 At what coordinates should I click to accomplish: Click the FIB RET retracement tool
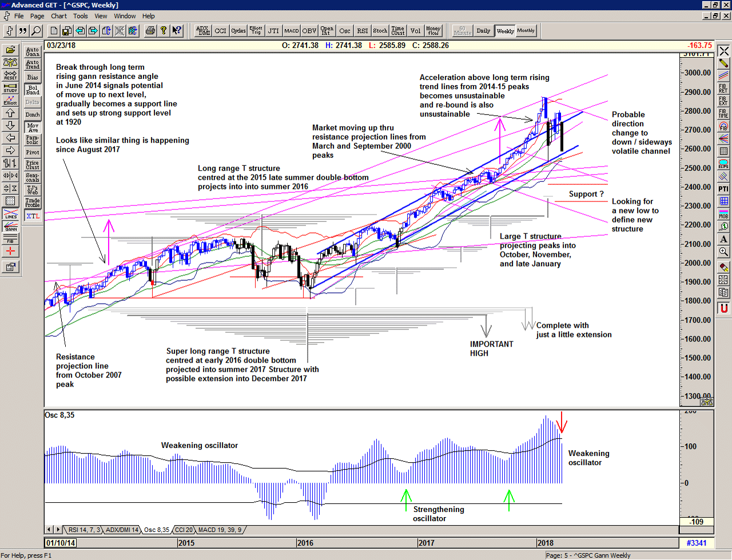[x=723, y=88]
